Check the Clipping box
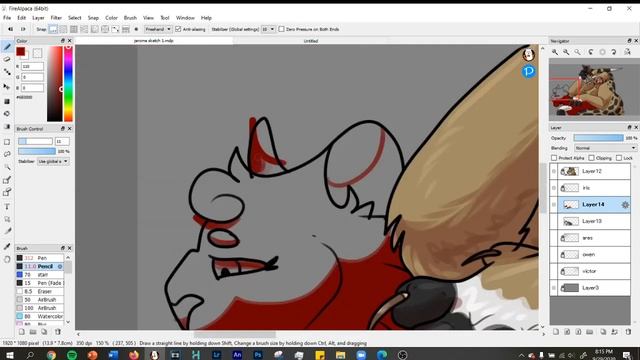Screen dimensions: 640x360 (x=591, y=158)
